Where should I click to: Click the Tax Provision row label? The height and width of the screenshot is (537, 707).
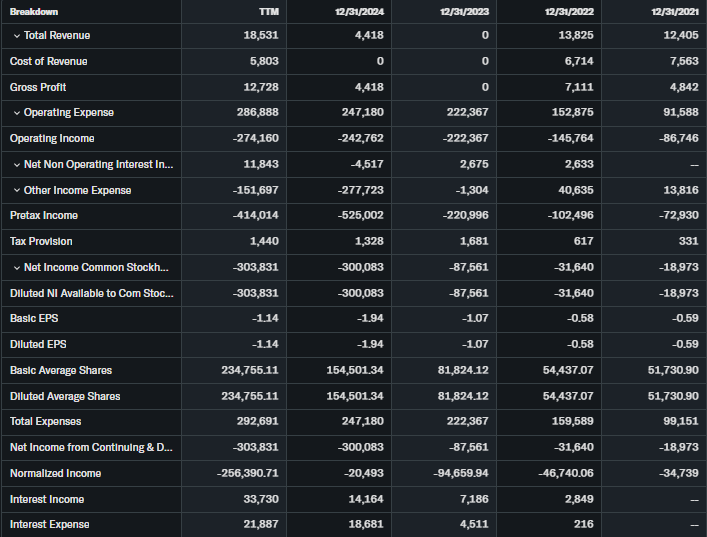coord(41,242)
